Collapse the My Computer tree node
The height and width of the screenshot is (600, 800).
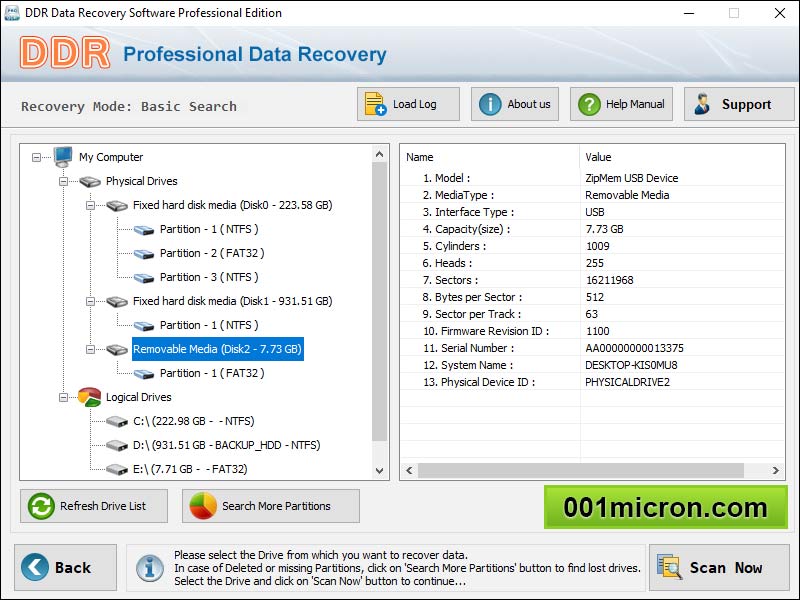pos(38,157)
